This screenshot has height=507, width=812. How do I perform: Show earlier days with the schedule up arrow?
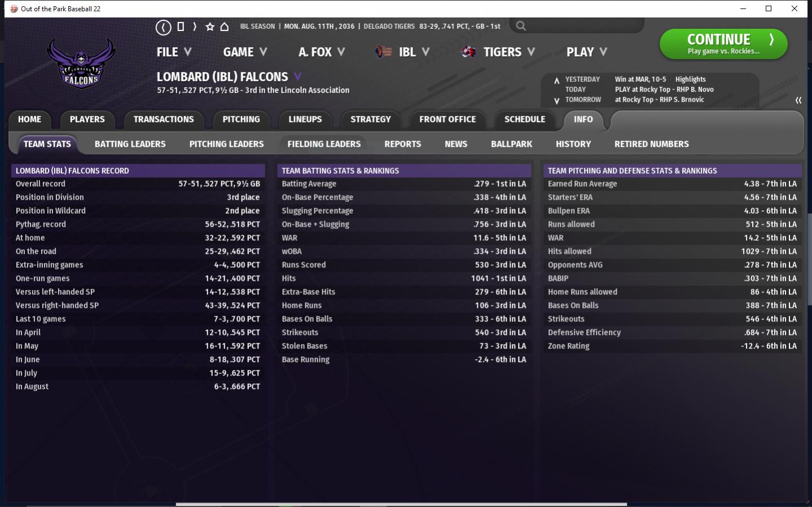556,80
